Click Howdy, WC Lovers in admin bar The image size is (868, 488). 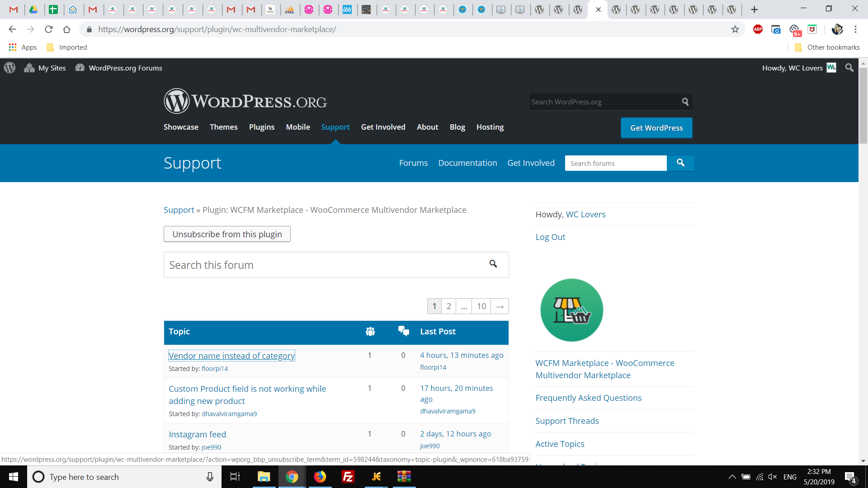pyautogui.click(x=799, y=68)
